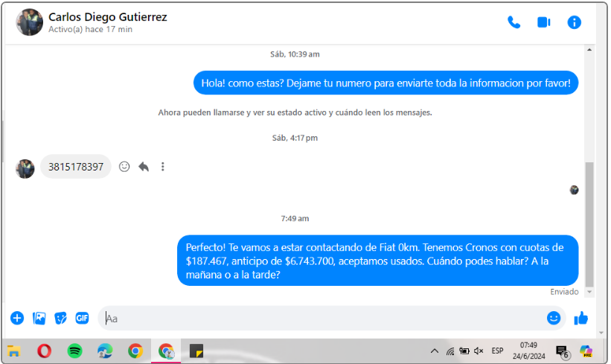This screenshot has width=611, height=364.
Task: React to the 3815178397 message
Action: (124, 167)
